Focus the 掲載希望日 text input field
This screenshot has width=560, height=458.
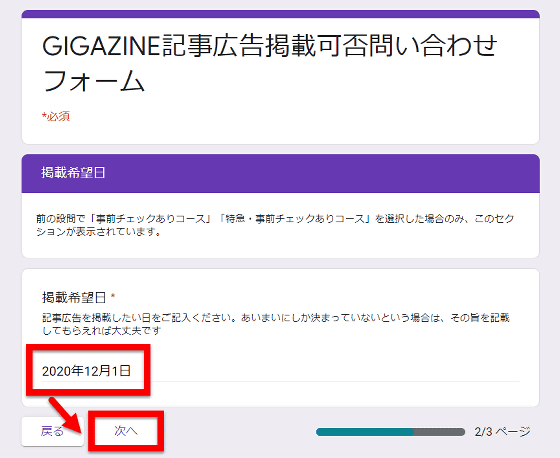[280, 371]
